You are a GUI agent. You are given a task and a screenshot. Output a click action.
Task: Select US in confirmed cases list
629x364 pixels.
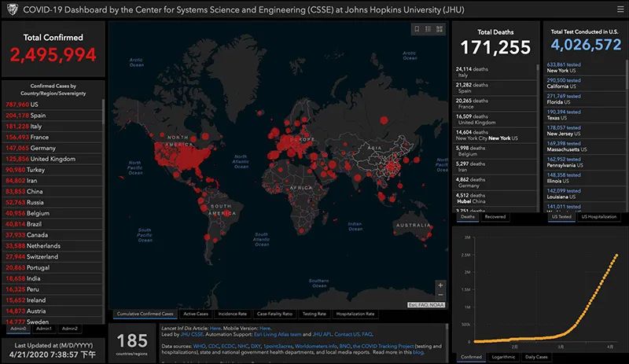point(34,104)
